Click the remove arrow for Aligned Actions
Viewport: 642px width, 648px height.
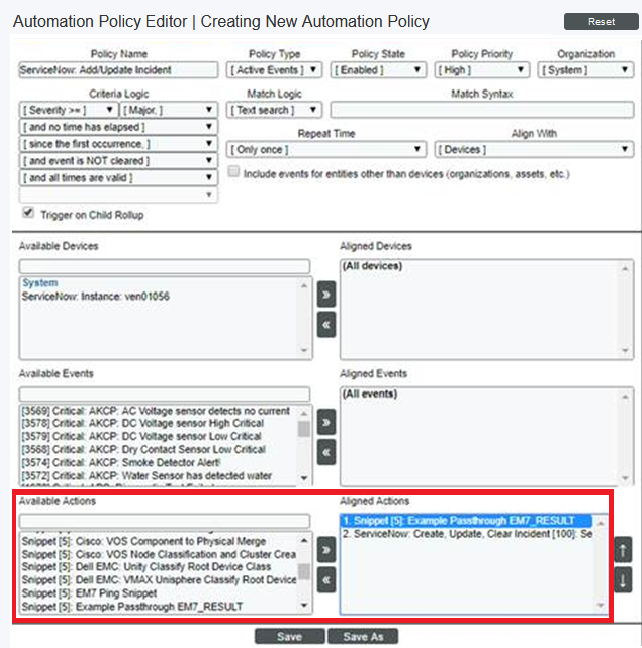[326, 579]
